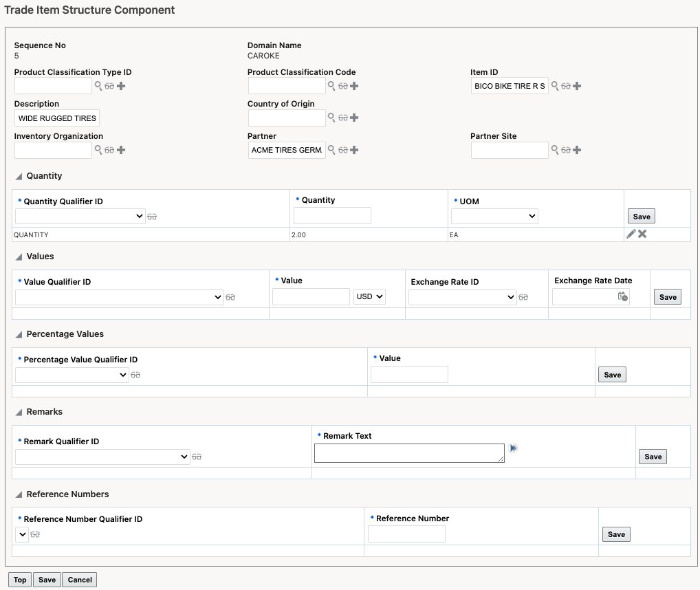Open the Exchange Rate Date calendar picker
The height and width of the screenshot is (590, 700).
[x=622, y=297]
